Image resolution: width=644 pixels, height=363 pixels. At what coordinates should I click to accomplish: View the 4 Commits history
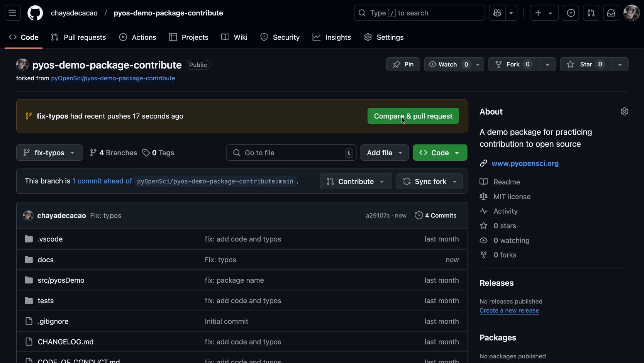coord(436,216)
